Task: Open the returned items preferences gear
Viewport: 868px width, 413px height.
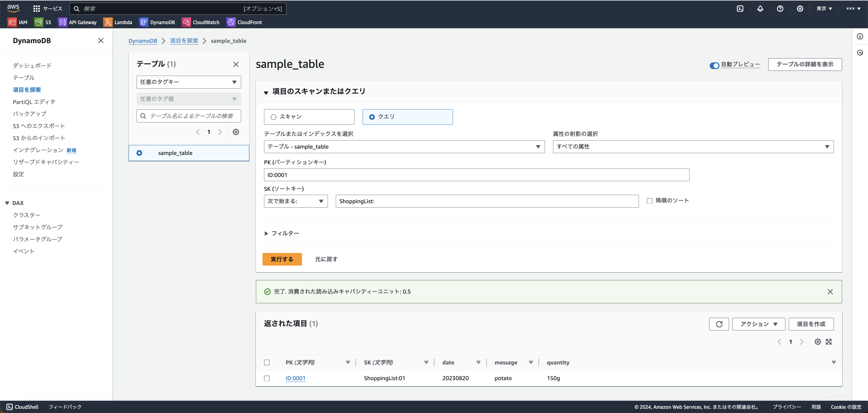Action: (818, 342)
